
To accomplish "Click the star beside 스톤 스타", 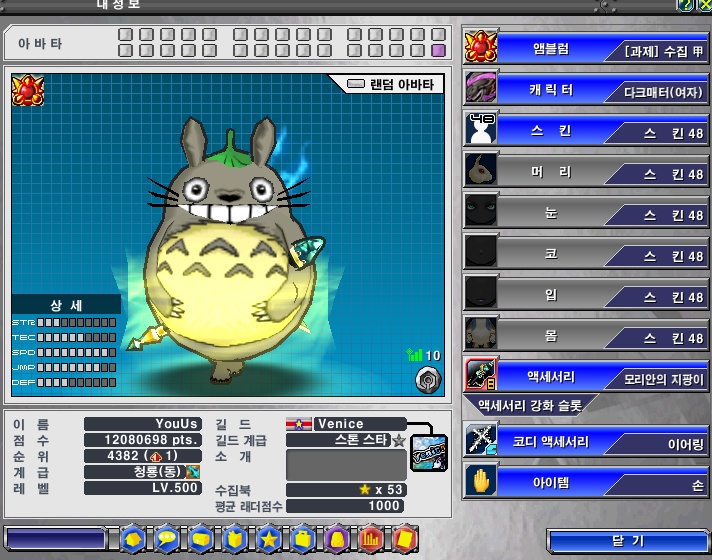I will (x=399, y=440).
